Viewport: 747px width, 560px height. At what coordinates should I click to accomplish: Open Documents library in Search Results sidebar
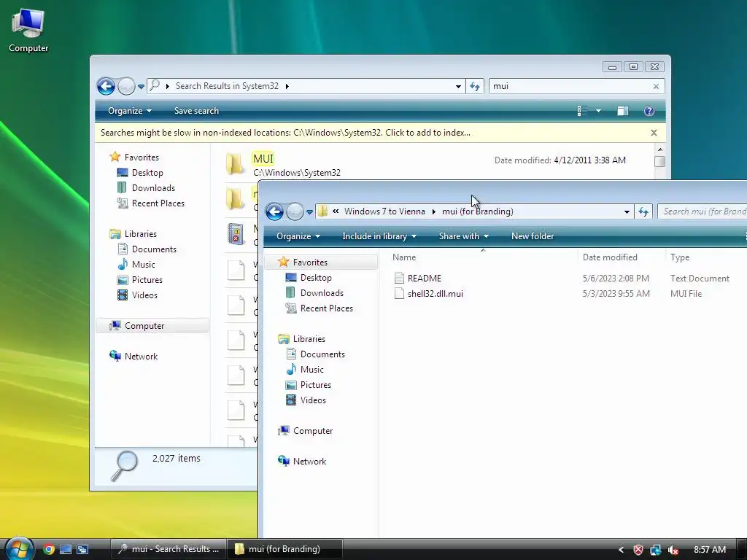coord(153,249)
